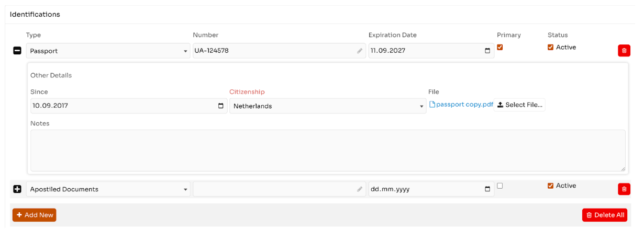Click the calendar icon in Expiration Date 11.09.2027

[487, 51]
